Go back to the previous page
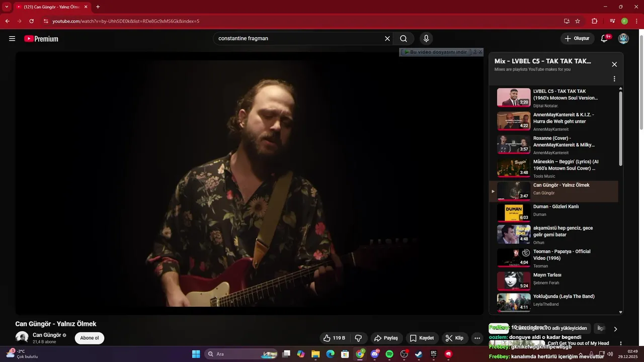Image resolution: width=644 pixels, height=362 pixels. pos(7,21)
